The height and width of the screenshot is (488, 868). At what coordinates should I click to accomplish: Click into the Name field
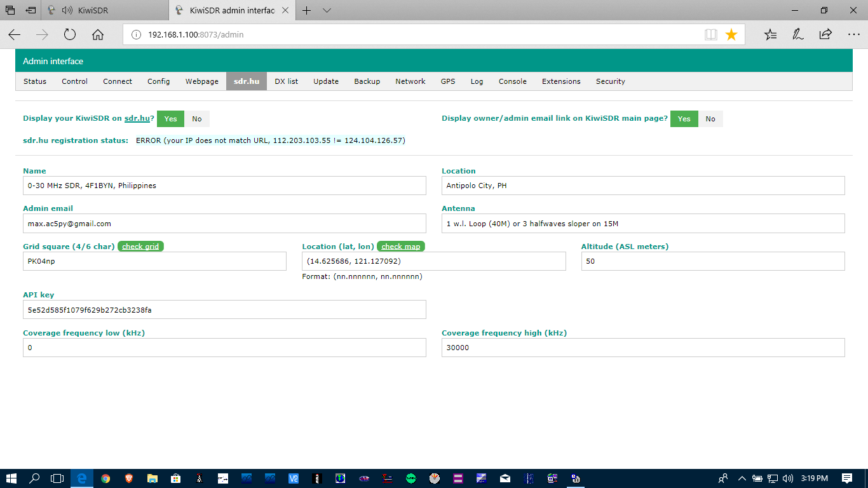224,186
